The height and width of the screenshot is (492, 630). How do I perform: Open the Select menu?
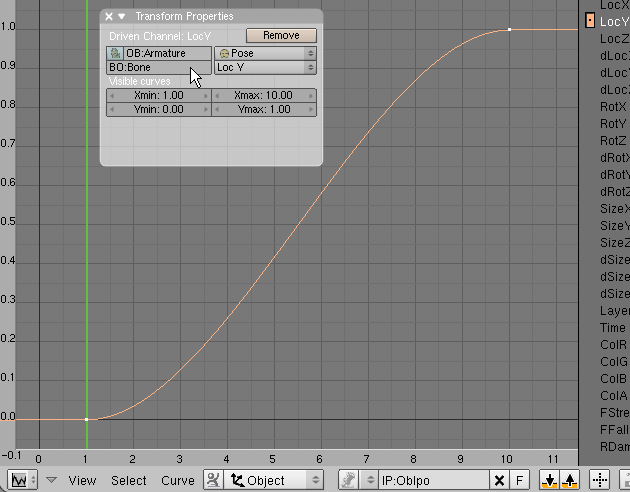tap(129, 480)
